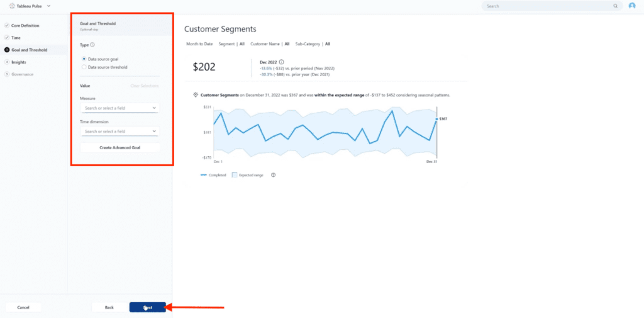644x318 pixels.
Task: Click the Insights step number icon
Action: tap(7, 62)
